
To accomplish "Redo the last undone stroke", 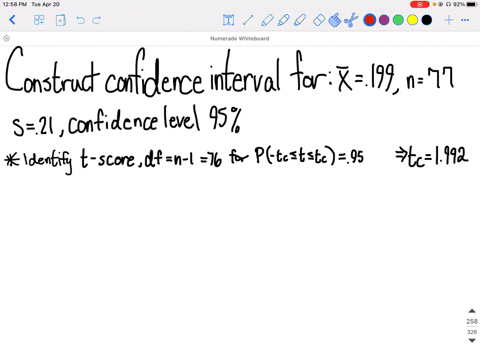I will [x=97, y=20].
